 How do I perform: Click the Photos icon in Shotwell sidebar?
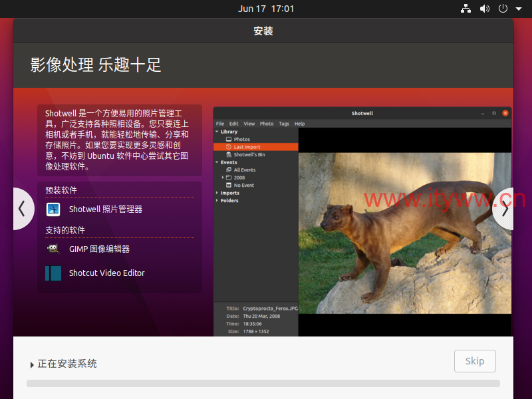coord(229,140)
